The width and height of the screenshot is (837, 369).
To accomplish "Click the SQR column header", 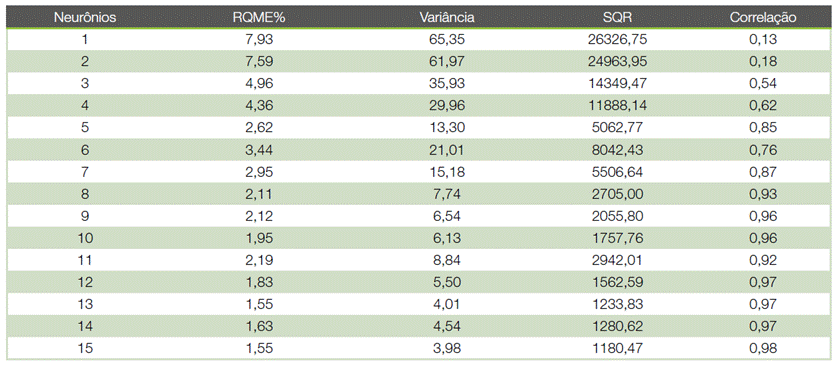I will click(619, 17).
